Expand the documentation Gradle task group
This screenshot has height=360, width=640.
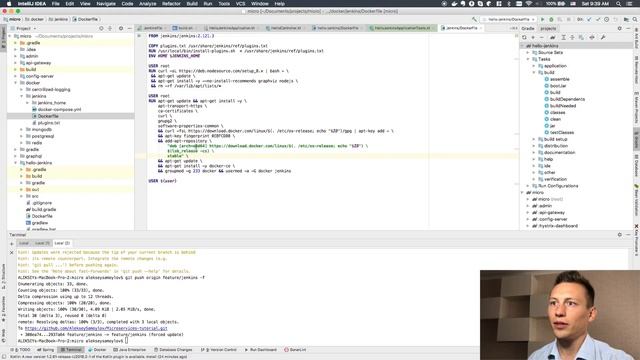point(534,153)
